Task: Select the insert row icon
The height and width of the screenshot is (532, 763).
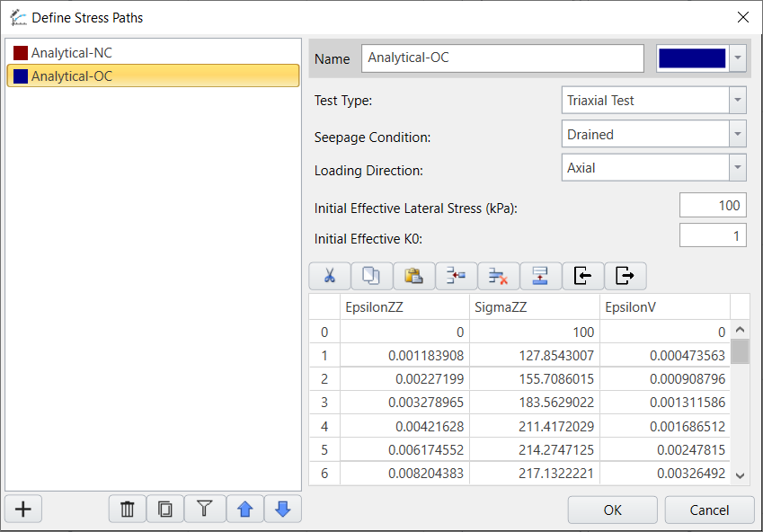Action: tap(456, 276)
